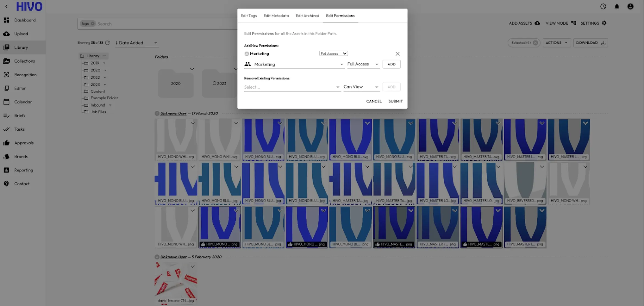Click the back arrow beside HIVO logo
This screenshot has width=644, height=306.
6,6
